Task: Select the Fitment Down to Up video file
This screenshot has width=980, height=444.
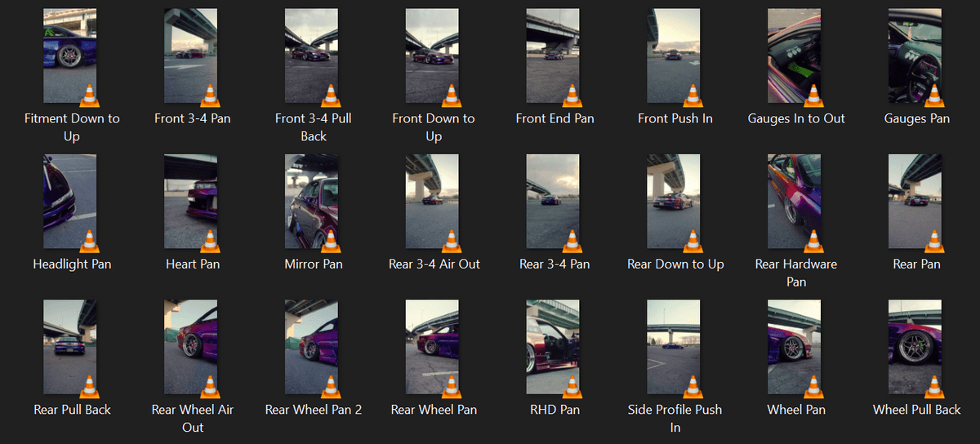Action: tap(70, 55)
